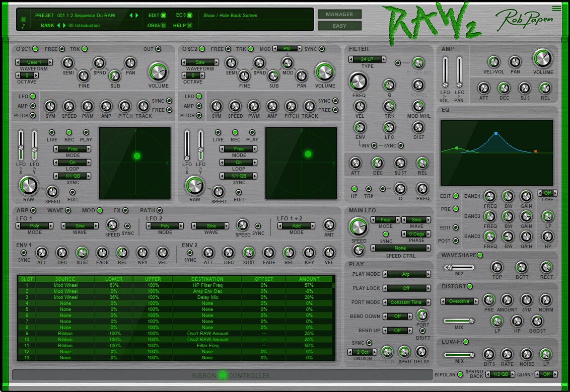Toggle OSC2 keyboard tracking (TRK)
The height and width of the screenshot is (392, 570).
[250, 49]
